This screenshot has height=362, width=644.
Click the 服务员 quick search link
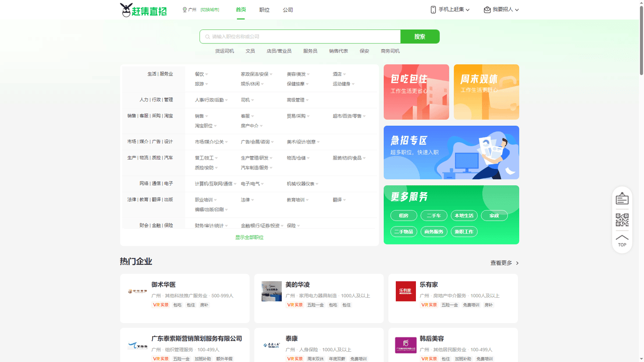(310, 51)
